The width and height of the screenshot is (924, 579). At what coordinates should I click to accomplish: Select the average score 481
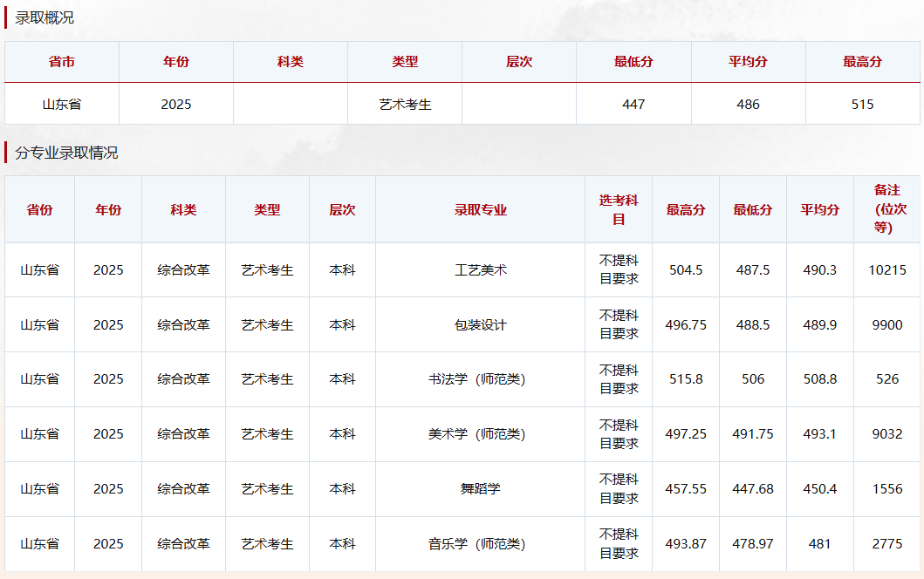click(x=819, y=543)
